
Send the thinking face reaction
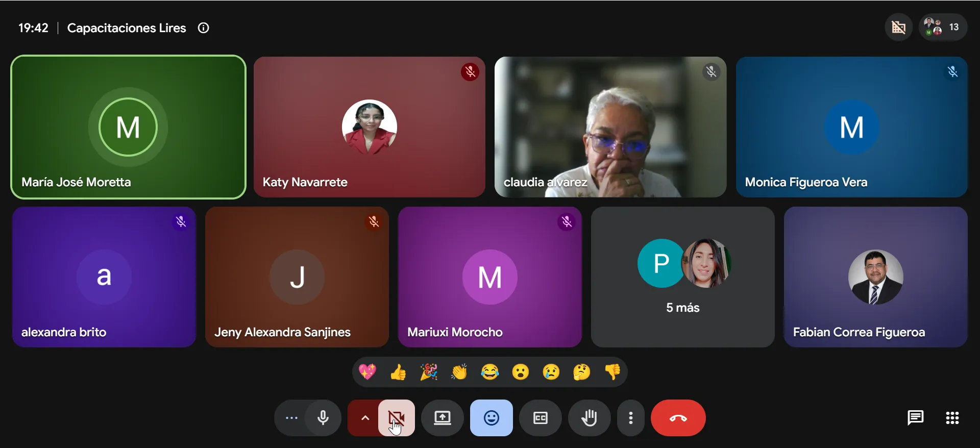(582, 372)
